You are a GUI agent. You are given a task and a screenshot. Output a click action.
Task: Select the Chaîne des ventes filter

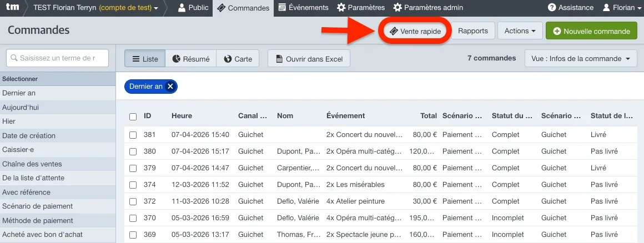click(x=58, y=164)
